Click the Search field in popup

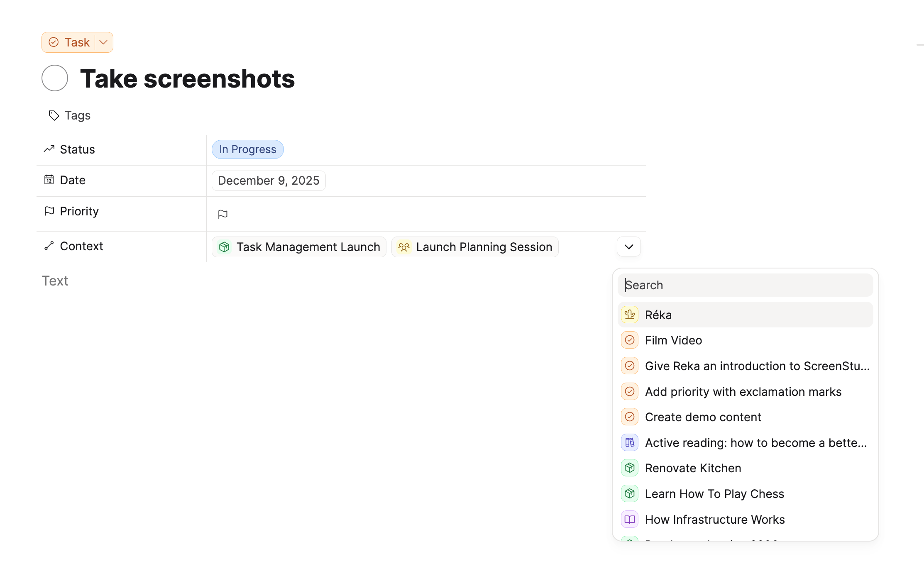[745, 285]
